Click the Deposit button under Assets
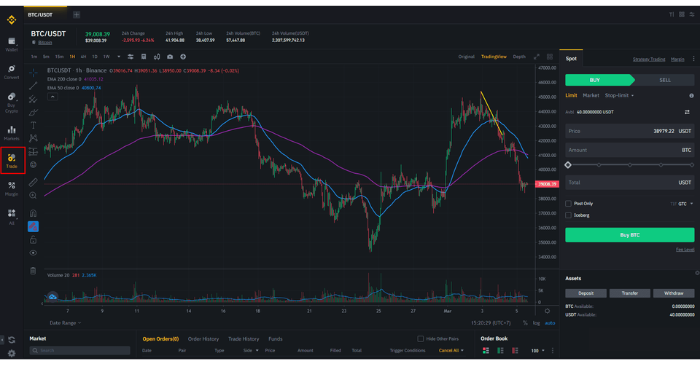The width and height of the screenshot is (700, 366). pos(586,293)
